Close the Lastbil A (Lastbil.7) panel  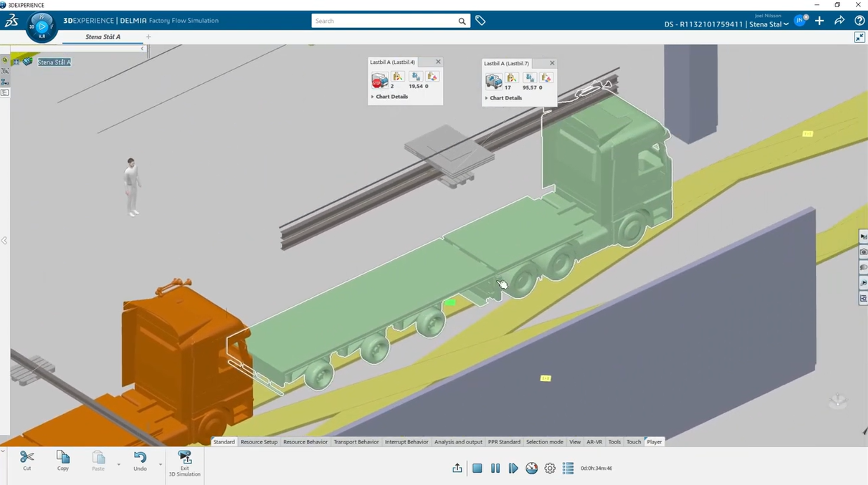tap(552, 63)
